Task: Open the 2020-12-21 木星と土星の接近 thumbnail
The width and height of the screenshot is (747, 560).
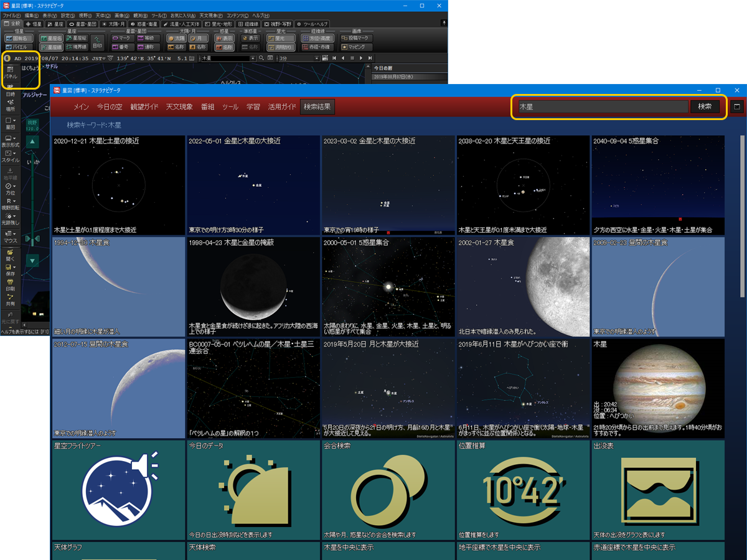Action: [x=119, y=185]
